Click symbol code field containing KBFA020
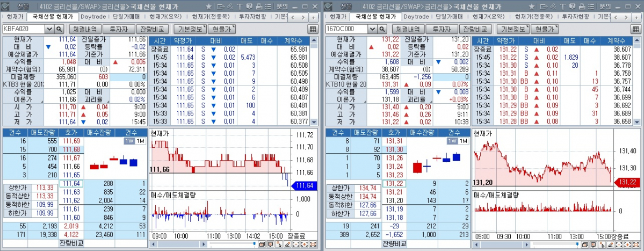The width and height of the screenshot is (644, 251). 24,29
